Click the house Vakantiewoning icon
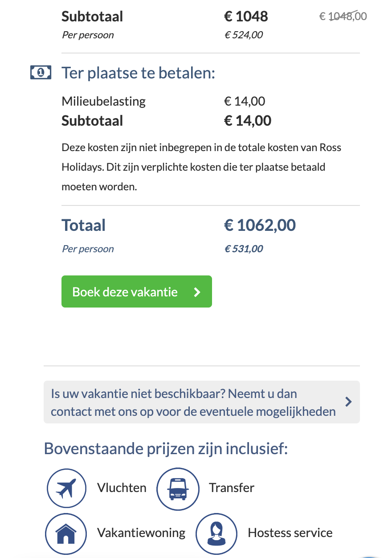392x558 pixels. pos(66,533)
